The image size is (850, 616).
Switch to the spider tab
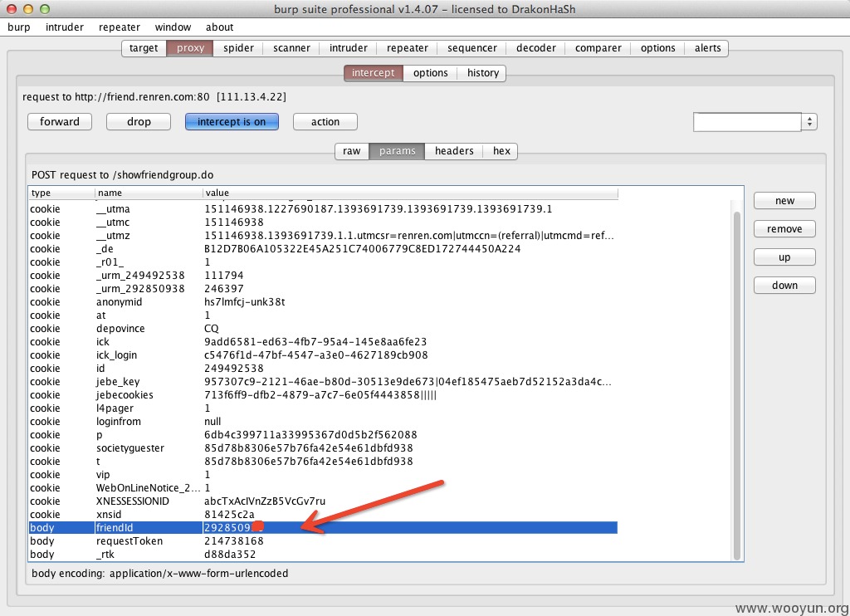(238, 48)
